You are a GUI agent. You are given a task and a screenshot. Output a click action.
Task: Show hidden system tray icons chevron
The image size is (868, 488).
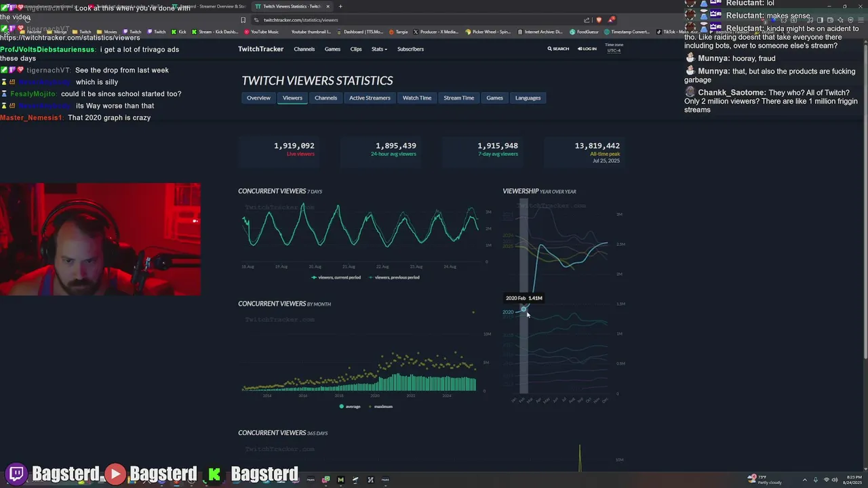tap(805, 479)
